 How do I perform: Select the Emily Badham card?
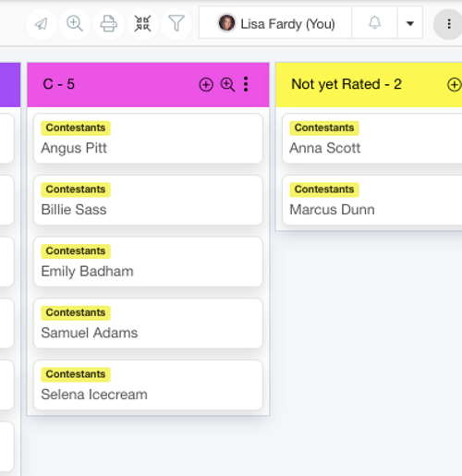point(148,262)
